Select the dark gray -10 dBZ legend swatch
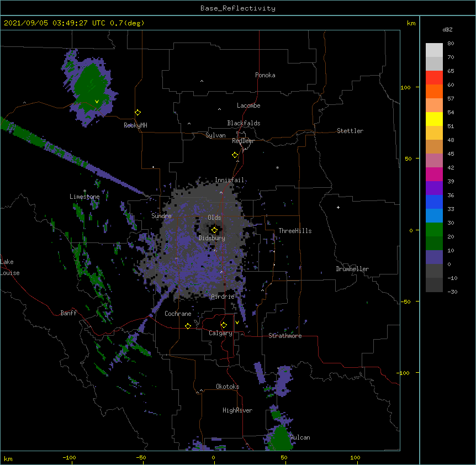Image resolution: width=476 pixels, height=465 pixels. 434,285
